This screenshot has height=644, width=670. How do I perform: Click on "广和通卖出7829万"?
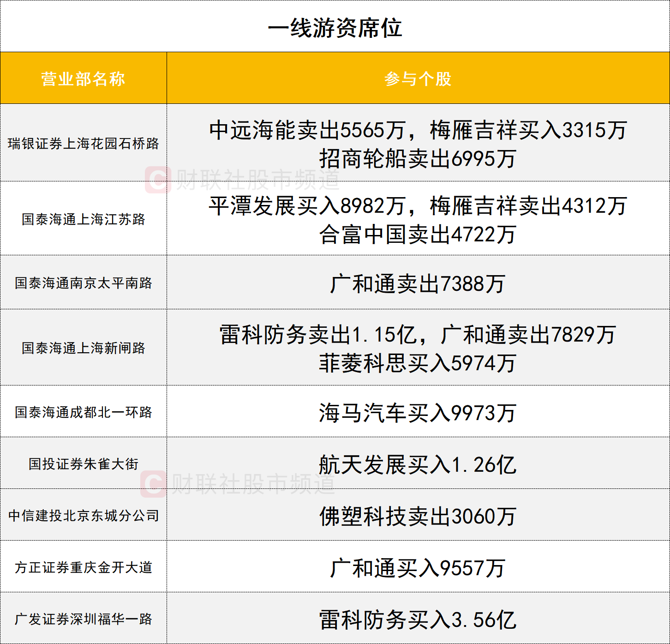pos(528,335)
